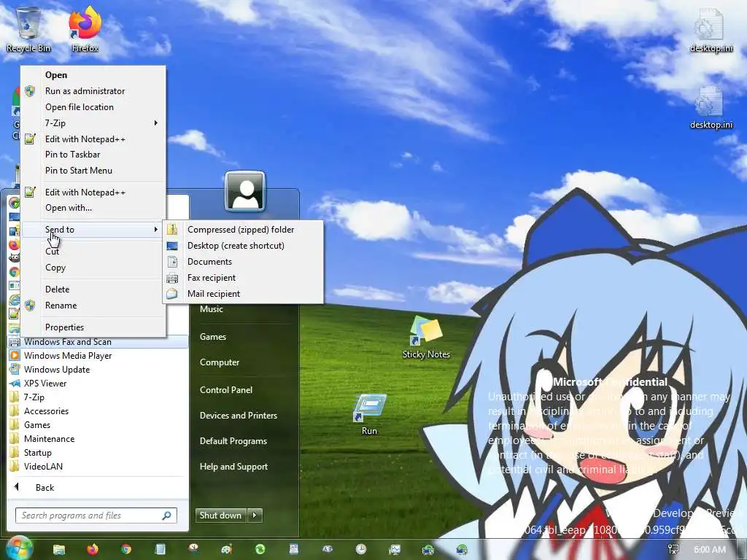Open Help and Support
Image resolution: width=747 pixels, height=560 pixels.
(233, 467)
